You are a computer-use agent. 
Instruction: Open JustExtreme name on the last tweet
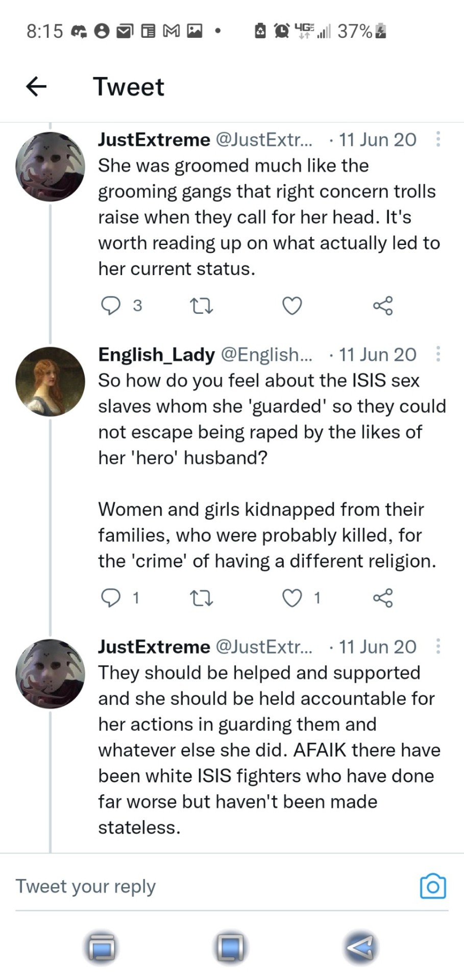154,647
